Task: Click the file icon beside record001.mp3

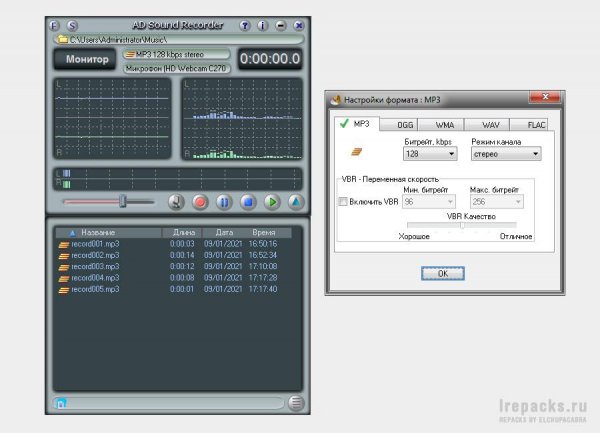Action: click(64, 245)
